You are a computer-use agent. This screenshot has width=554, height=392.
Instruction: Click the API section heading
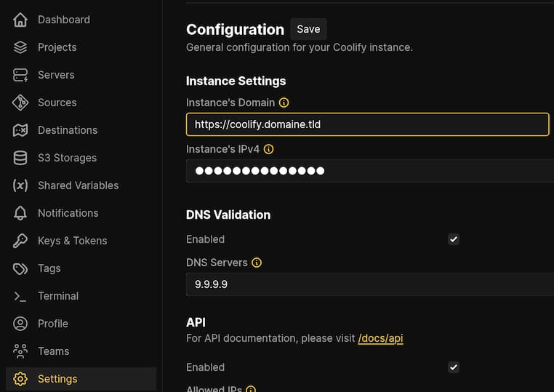pyautogui.click(x=196, y=322)
